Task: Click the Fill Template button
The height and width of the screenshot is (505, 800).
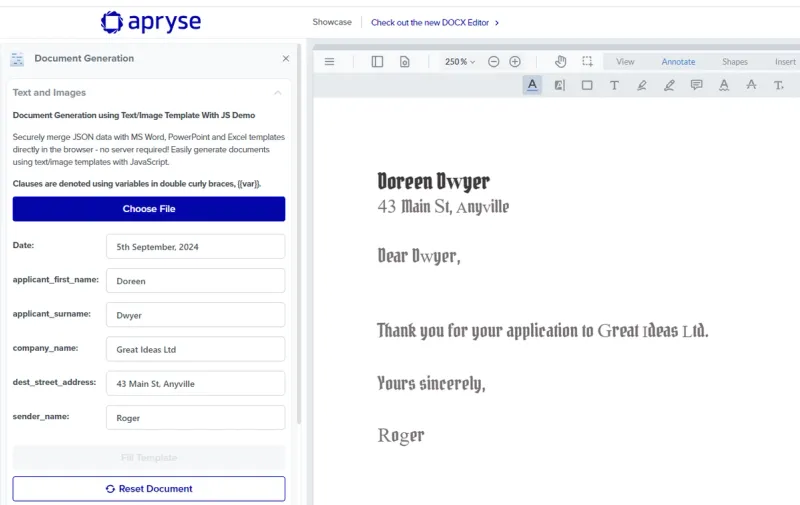Action: point(149,458)
